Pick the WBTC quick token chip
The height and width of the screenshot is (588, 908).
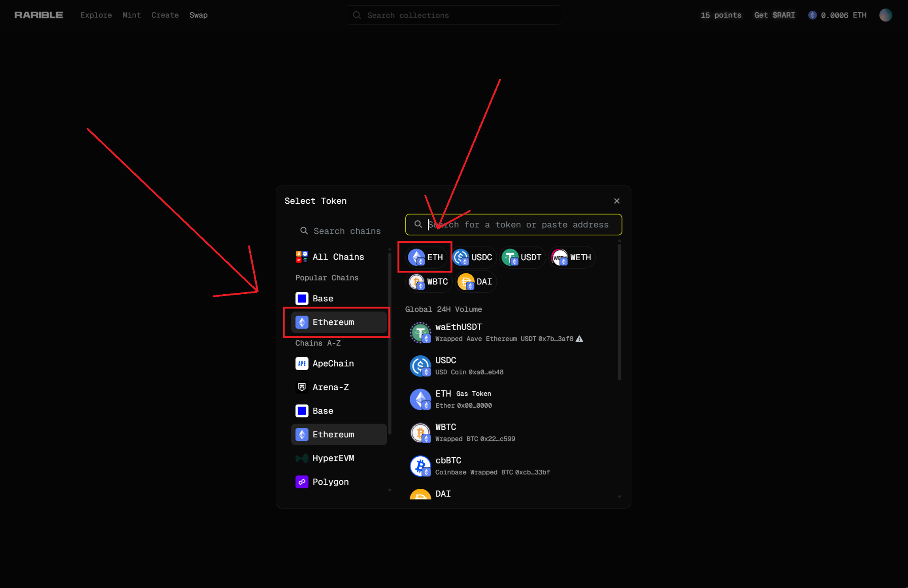(429, 282)
